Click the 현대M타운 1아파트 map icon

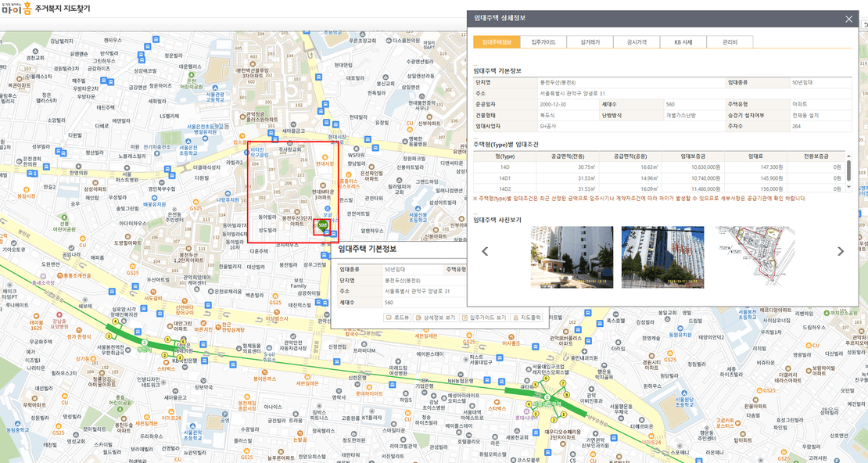coord(321,185)
